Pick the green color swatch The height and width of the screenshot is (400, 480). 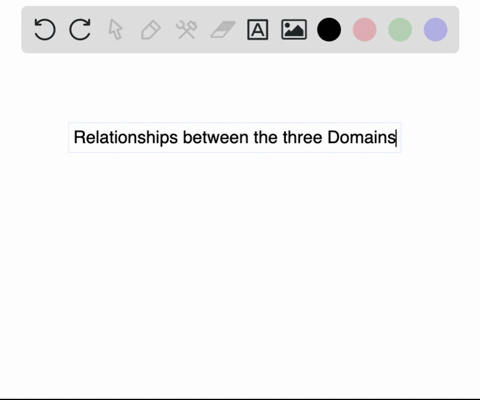pyautogui.click(x=400, y=30)
